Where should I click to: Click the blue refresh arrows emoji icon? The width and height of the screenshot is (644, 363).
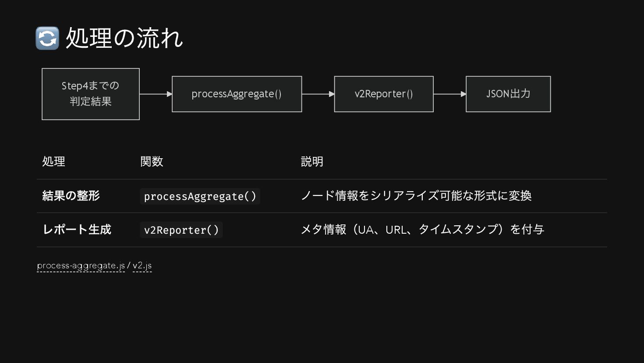(47, 38)
